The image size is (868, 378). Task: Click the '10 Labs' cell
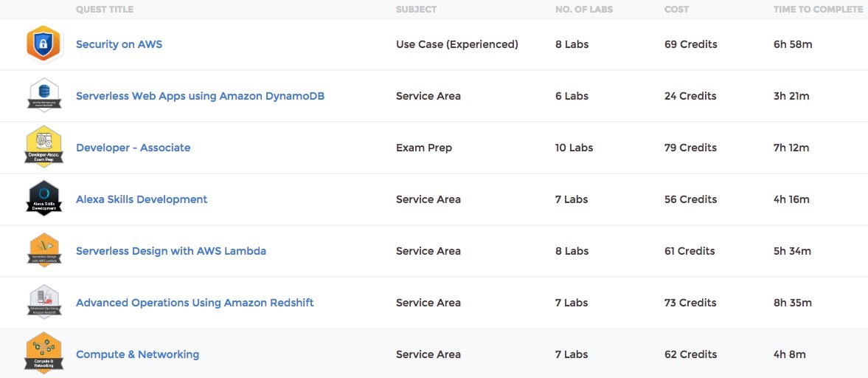click(x=574, y=148)
